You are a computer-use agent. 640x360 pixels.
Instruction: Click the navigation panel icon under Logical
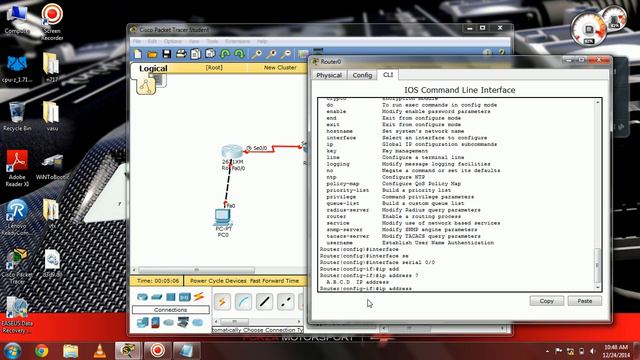click(x=145, y=85)
